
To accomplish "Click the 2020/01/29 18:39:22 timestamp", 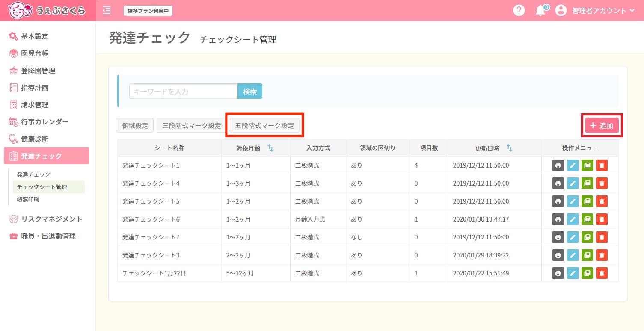I will (481, 255).
